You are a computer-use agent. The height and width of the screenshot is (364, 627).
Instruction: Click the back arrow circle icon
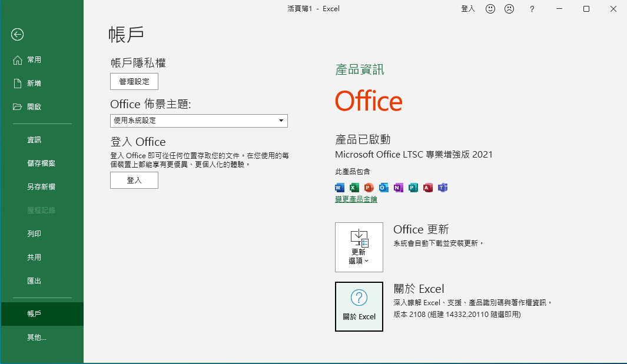[x=17, y=34]
